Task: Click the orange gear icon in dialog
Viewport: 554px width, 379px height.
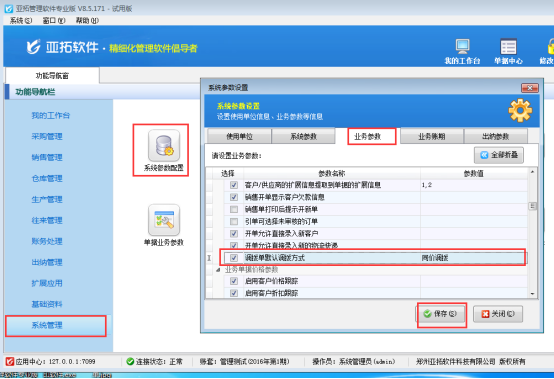Action: pos(520,111)
